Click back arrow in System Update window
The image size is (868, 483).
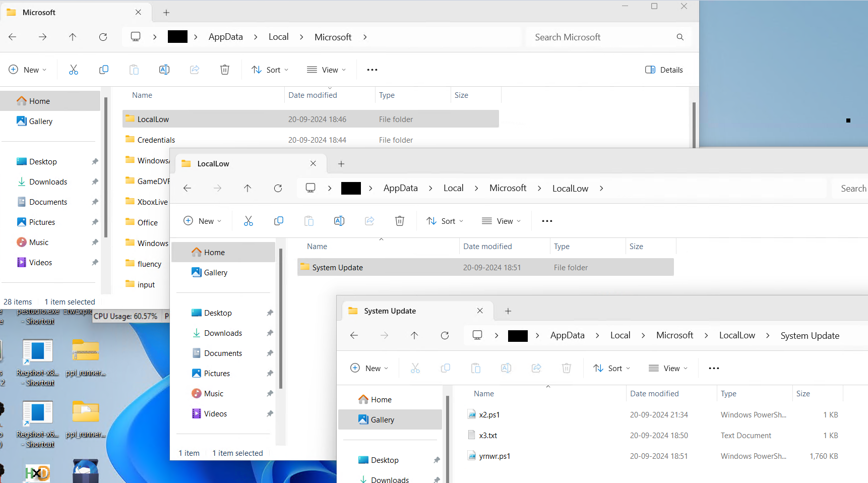pos(354,335)
